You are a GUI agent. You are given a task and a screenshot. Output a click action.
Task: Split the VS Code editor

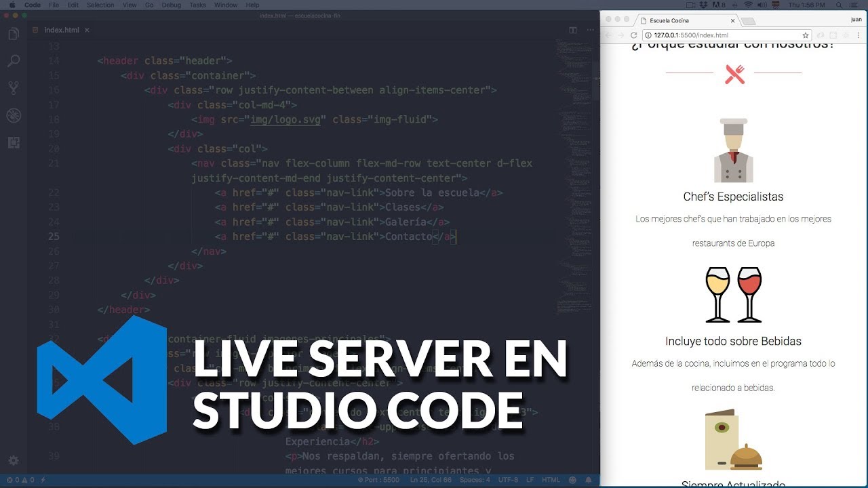(x=573, y=30)
